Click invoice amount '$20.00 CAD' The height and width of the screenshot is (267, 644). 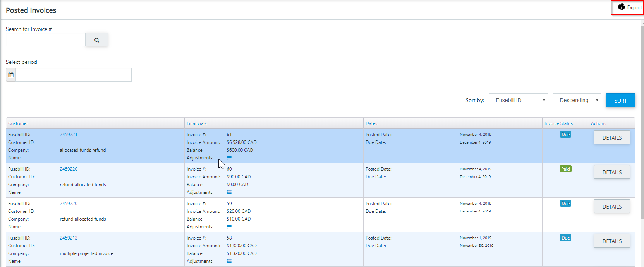point(239,211)
